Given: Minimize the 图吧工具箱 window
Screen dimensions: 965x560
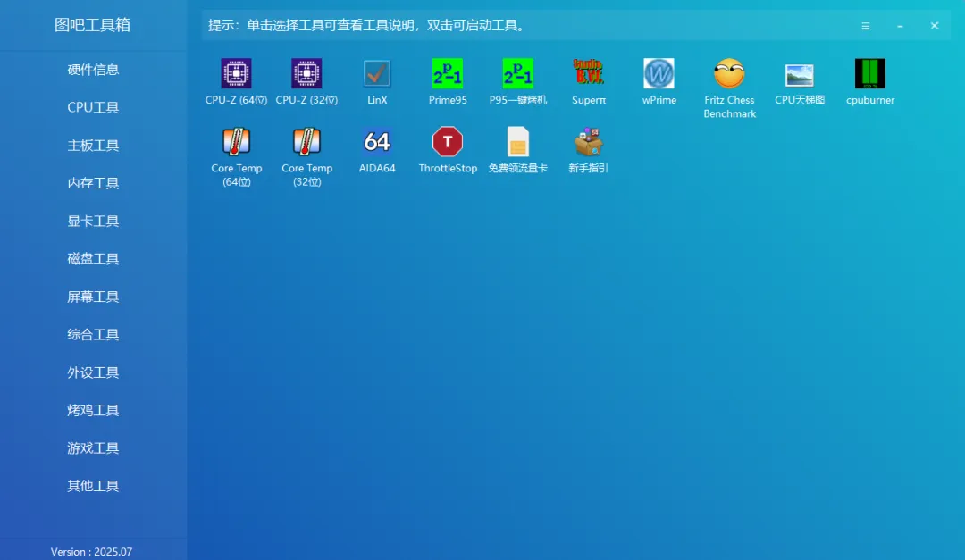Looking at the screenshot, I should pyautogui.click(x=900, y=26).
